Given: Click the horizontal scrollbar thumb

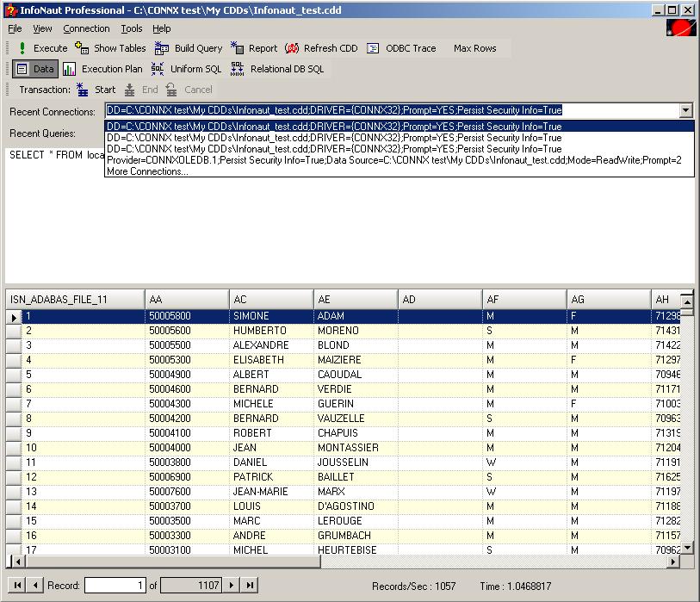Looking at the screenshot, I should [x=171, y=562].
